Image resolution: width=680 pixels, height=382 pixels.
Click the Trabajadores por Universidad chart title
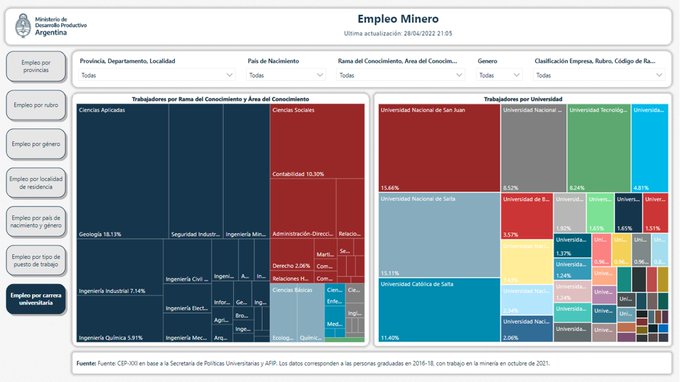[x=523, y=99]
